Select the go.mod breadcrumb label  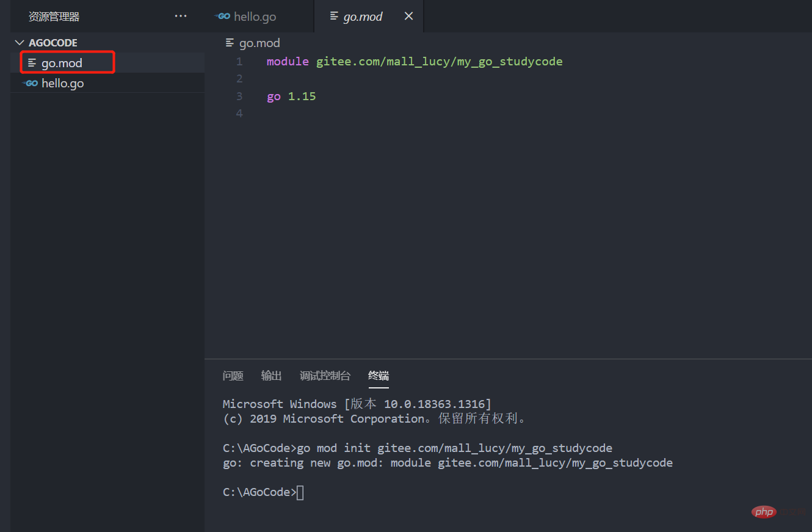[259, 43]
